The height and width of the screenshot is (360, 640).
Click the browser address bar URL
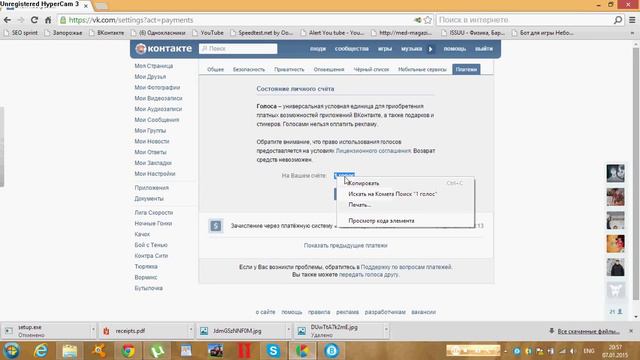(131, 20)
